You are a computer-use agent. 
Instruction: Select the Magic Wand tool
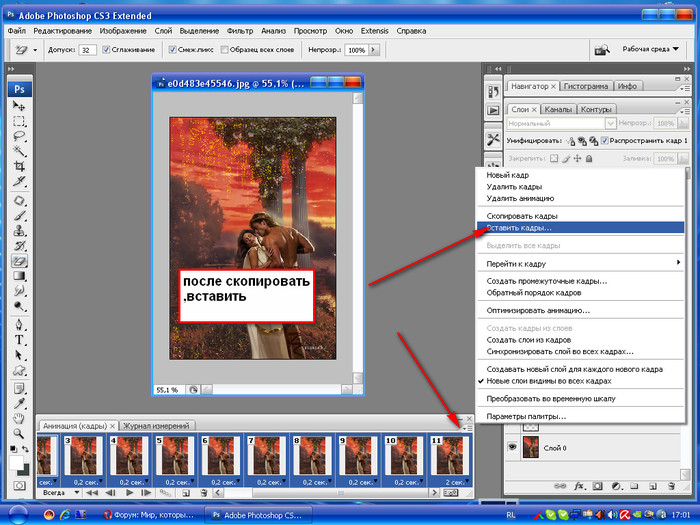[19, 151]
